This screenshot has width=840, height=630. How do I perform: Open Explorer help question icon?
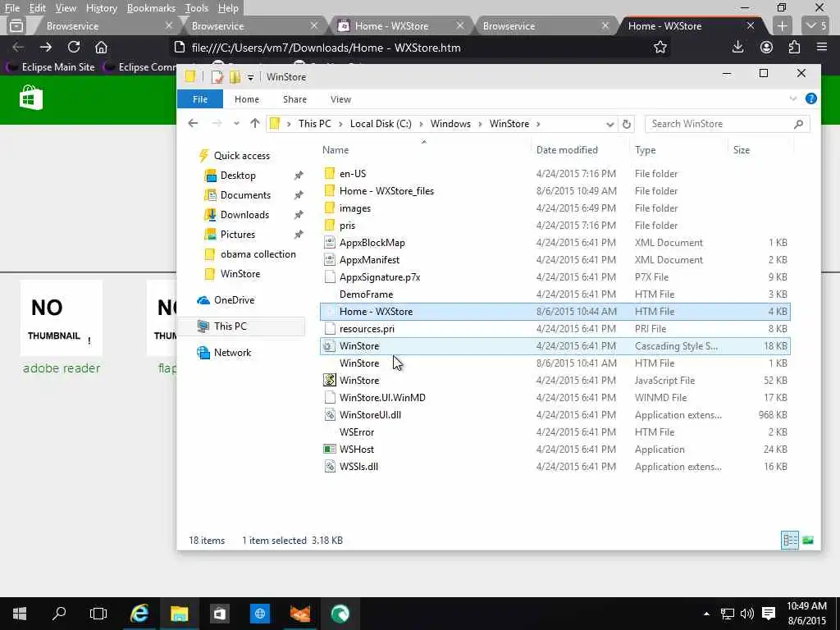pyautogui.click(x=811, y=98)
